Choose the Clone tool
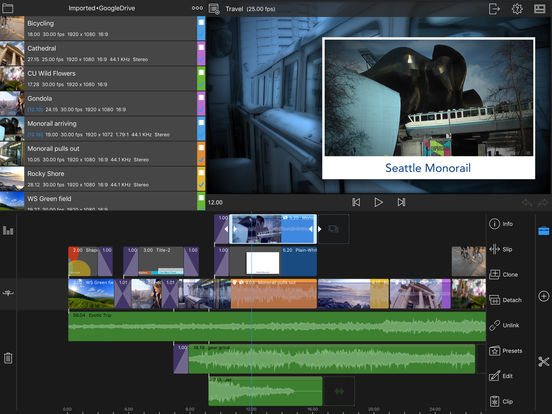This screenshot has height=414, width=552. click(503, 274)
